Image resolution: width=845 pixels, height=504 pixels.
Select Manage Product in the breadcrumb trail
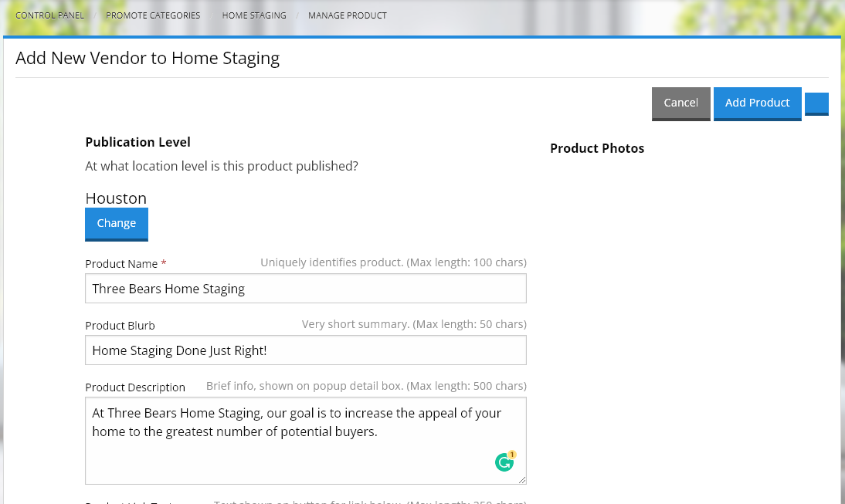point(348,15)
